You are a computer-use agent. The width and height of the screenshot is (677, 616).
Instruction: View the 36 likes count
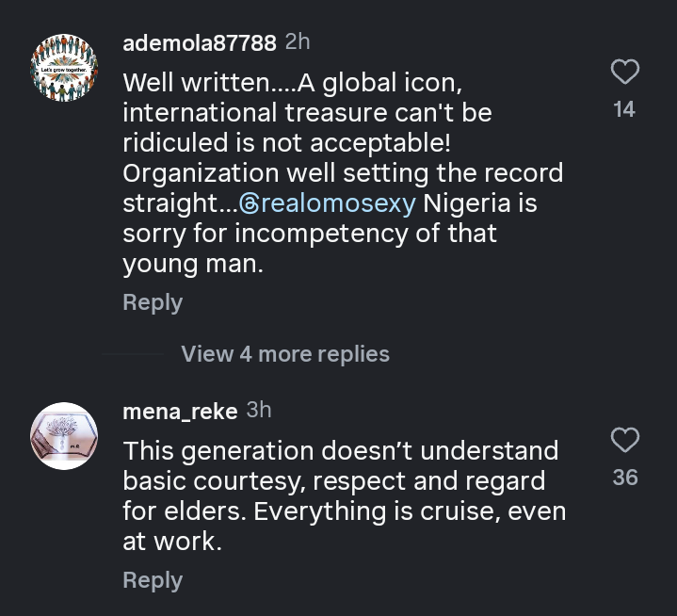point(625,478)
